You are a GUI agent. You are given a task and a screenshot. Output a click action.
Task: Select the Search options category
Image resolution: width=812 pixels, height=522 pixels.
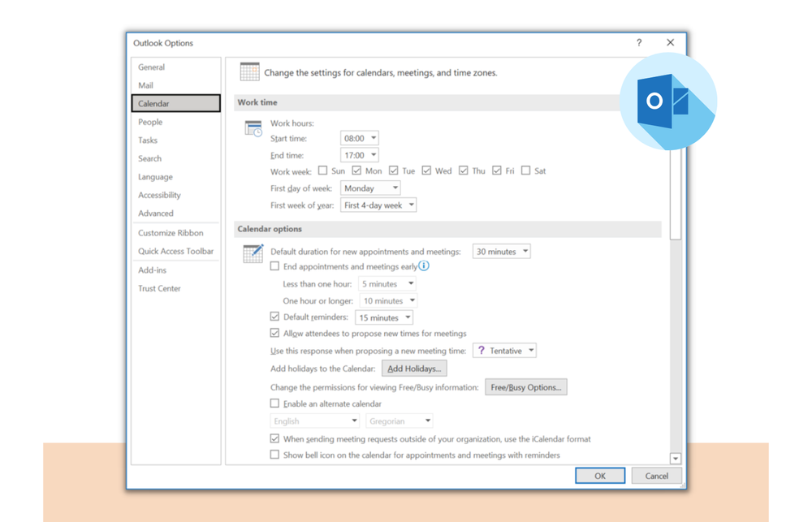tap(175, 158)
